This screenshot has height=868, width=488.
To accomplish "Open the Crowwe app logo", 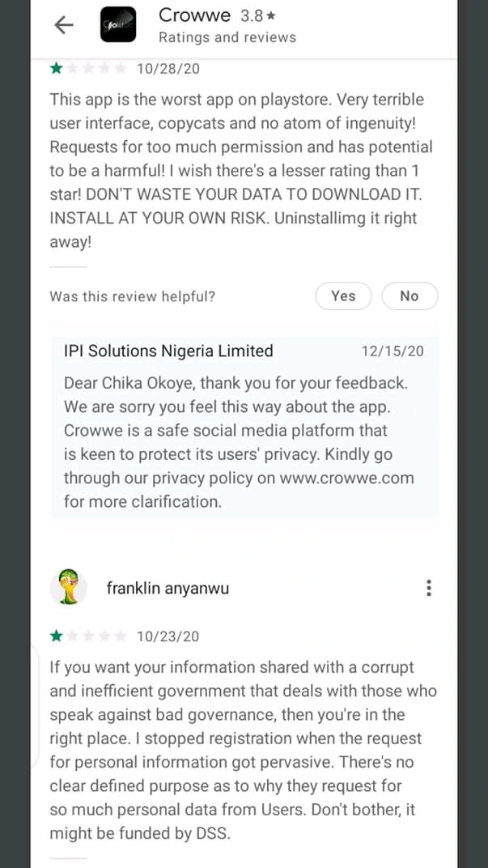I will pos(117,26).
